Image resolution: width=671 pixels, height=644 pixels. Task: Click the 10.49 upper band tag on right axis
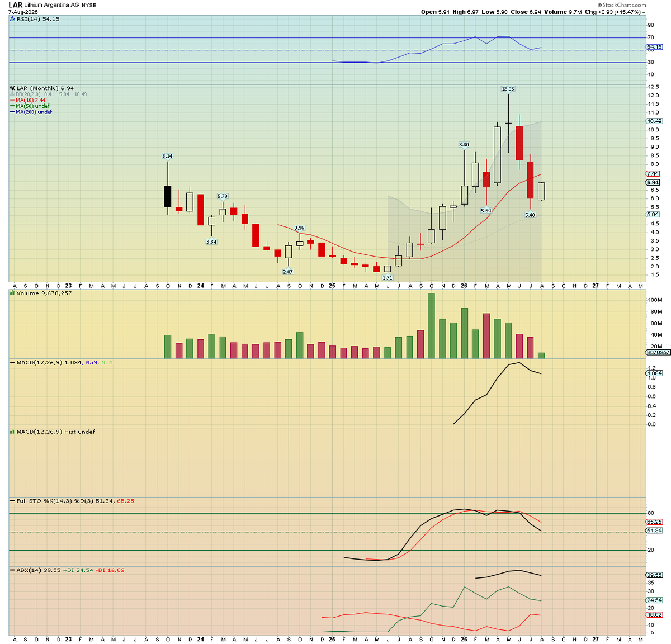click(655, 121)
